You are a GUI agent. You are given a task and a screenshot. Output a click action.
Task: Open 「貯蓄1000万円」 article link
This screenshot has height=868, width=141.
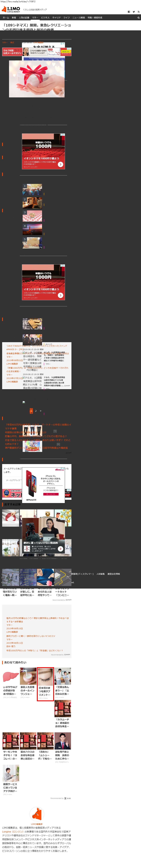point(37,370)
